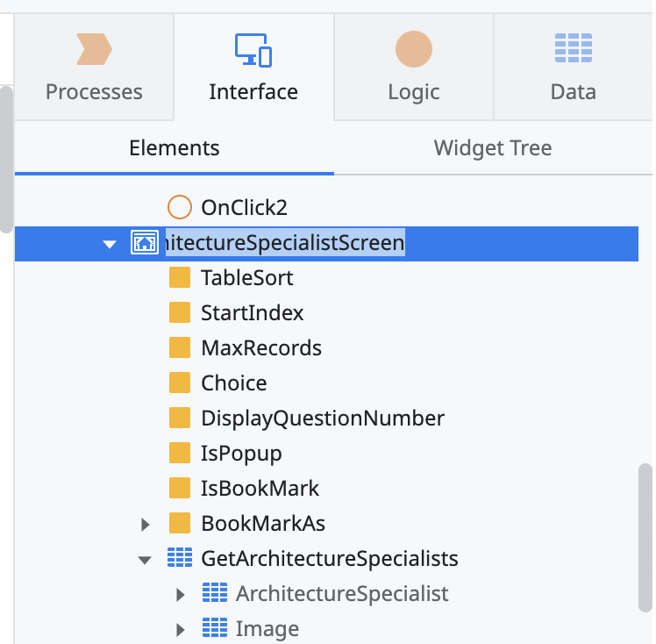This screenshot has height=644, width=656.
Task: Click the Logic circle icon
Action: pyautogui.click(x=413, y=50)
